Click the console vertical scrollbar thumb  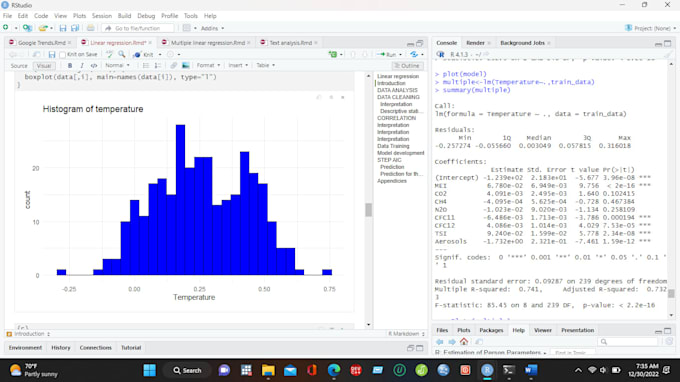click(671, 294)
